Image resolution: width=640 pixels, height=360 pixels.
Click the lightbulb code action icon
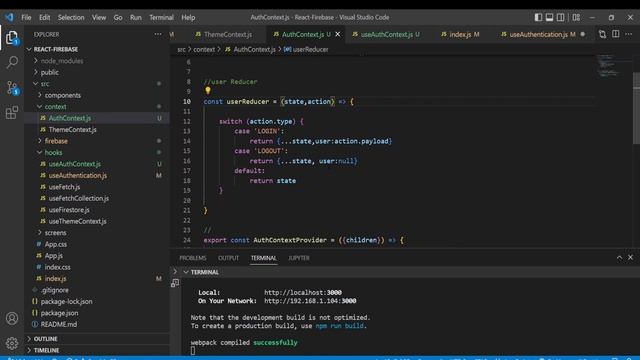point(208,91)
